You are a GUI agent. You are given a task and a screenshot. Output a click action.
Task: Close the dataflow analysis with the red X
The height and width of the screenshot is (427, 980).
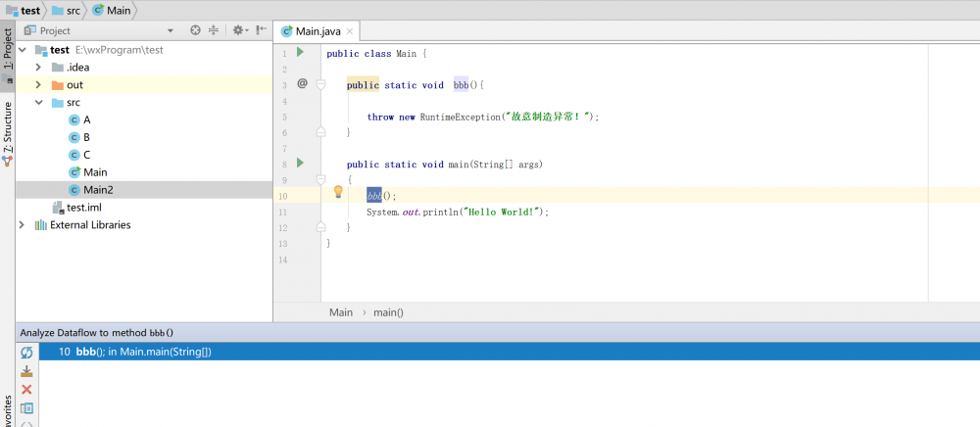(x=26, y=390)
